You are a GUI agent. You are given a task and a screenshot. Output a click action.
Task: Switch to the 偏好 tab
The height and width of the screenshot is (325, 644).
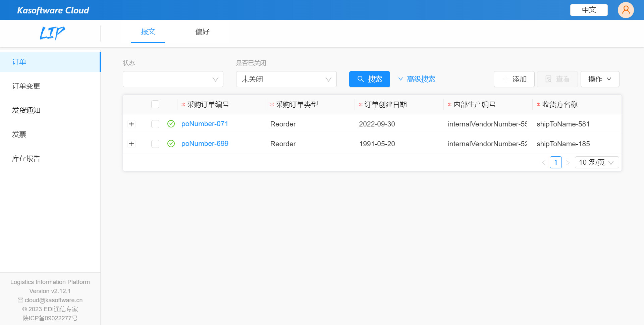point(202,32)
